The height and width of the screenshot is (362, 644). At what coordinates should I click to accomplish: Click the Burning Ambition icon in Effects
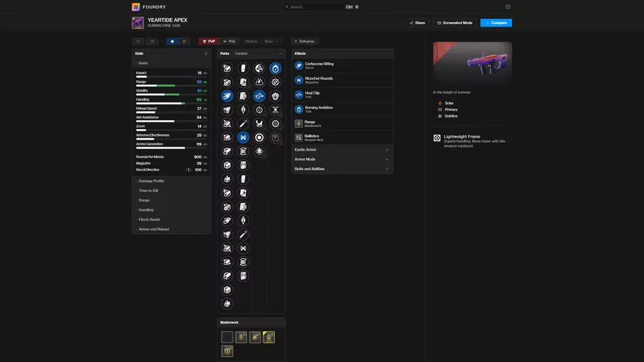point(298,109)
